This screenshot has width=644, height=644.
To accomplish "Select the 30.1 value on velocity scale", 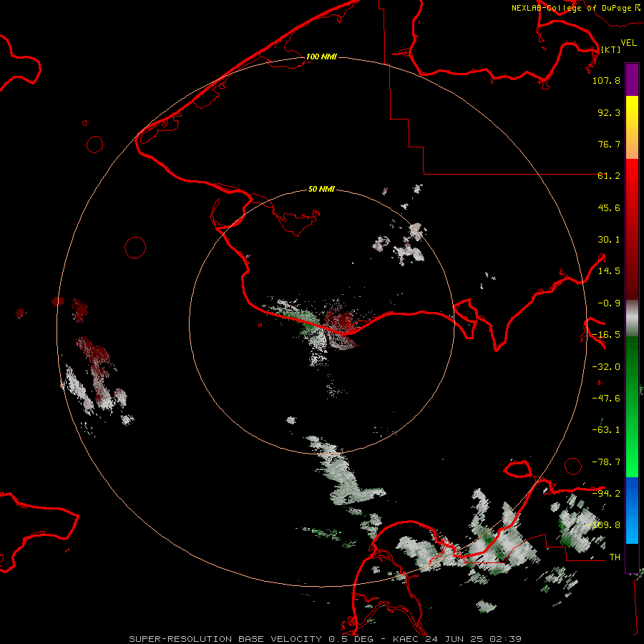I will 609,240.
